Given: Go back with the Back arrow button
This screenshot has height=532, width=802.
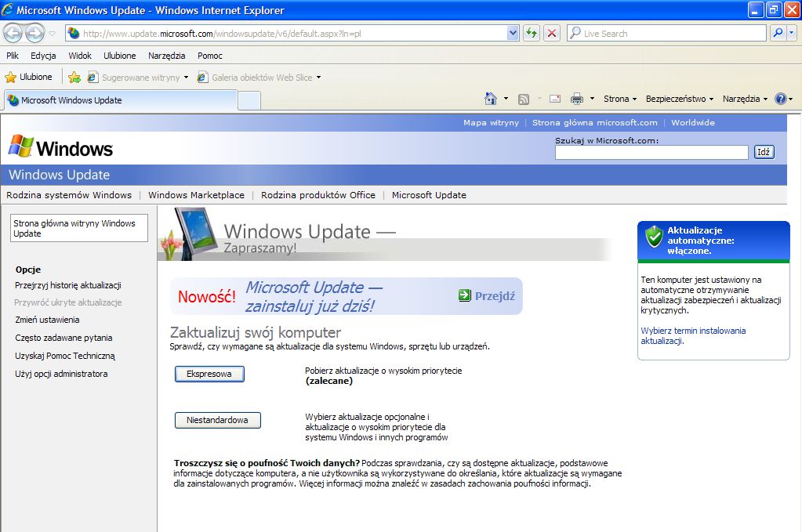Looking at the screenshot, I should 13,34.
